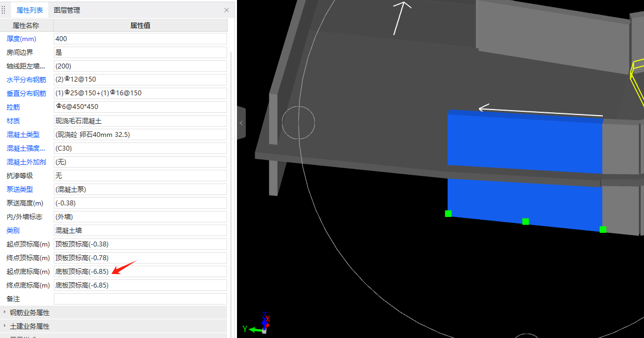Edit the 拉筋 value field
Screen dimensions: 644x338
point(140,107)
